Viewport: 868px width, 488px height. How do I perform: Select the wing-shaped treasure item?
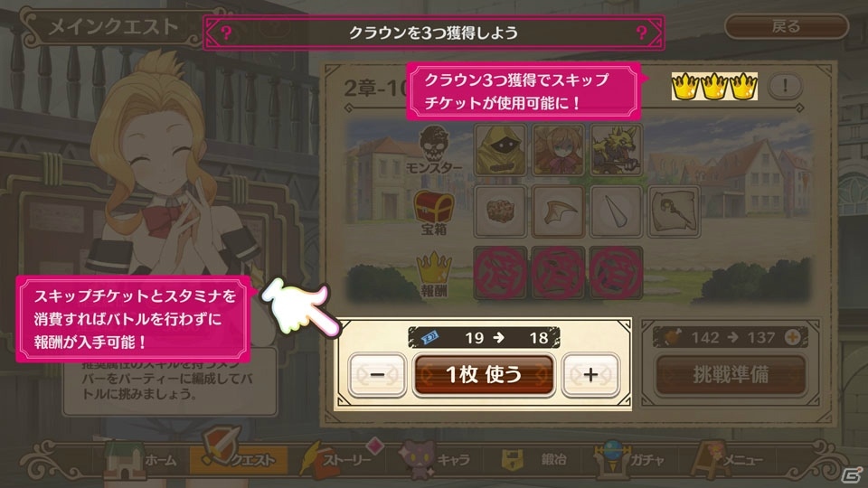tap(558, 211)
